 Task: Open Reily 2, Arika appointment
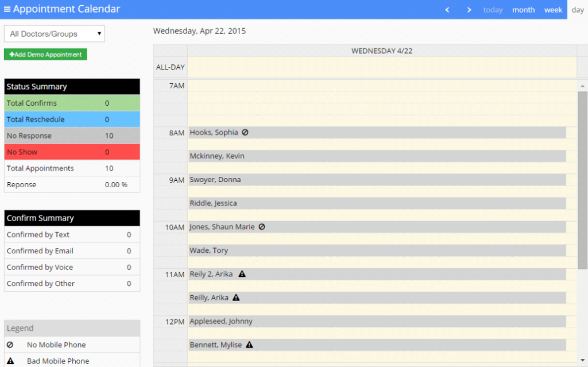377,274
